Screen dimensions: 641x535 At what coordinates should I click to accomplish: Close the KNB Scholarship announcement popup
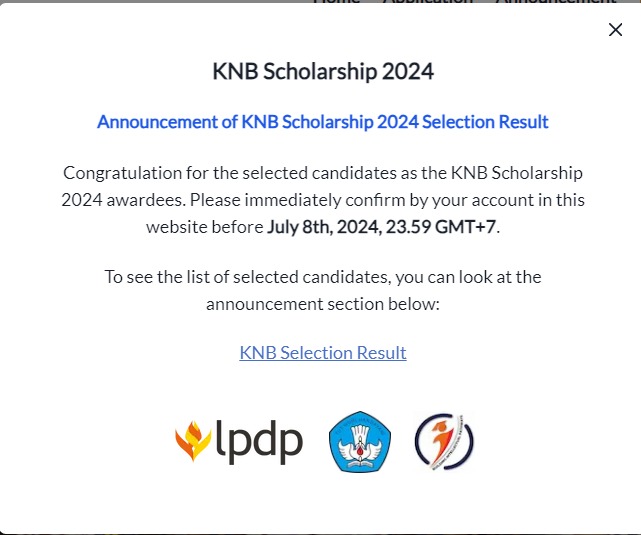(615, 30)
